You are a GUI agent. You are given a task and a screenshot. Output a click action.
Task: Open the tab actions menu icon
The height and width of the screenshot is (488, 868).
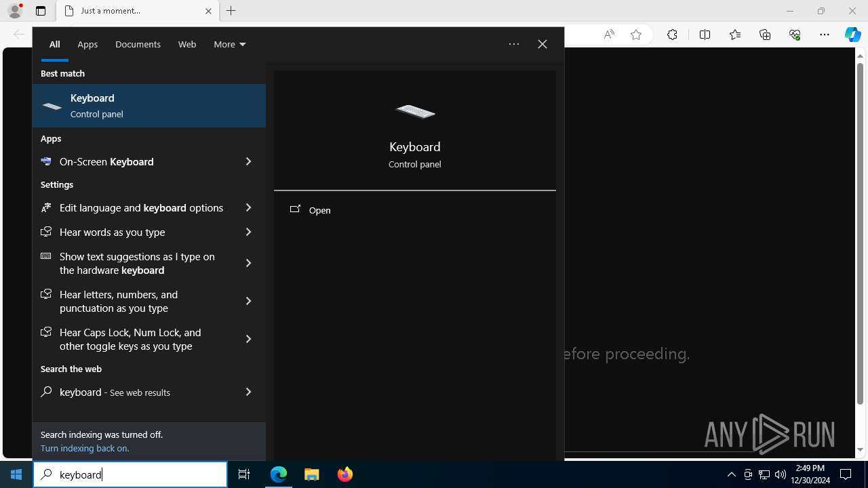pyautogui.click(x=41, y=11)
